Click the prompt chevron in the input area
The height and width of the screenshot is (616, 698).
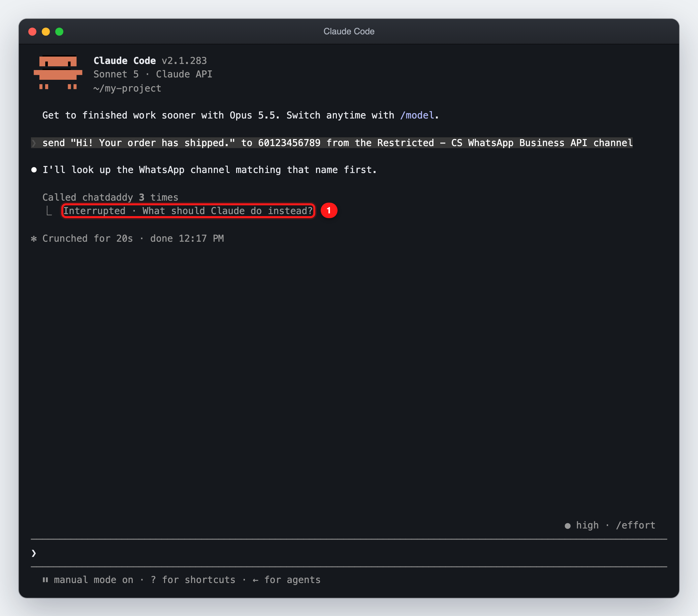pyautogui.click(x=34, y=553)
